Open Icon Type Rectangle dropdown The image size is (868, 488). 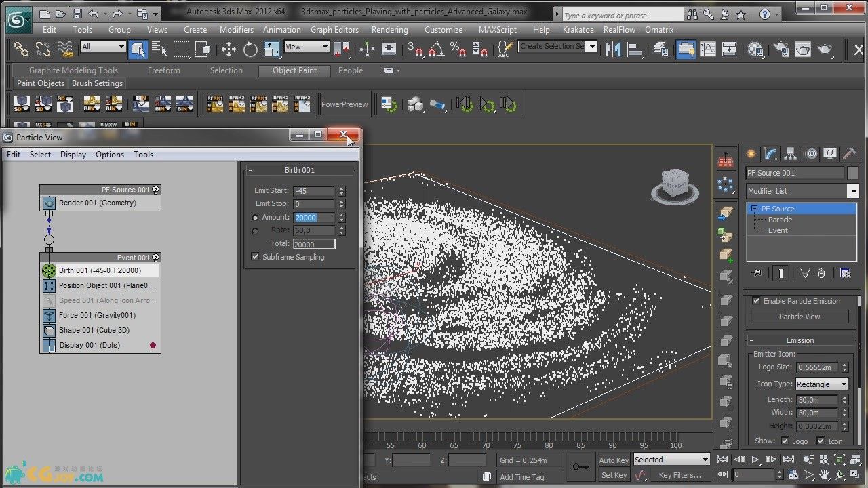coord(822,384)
